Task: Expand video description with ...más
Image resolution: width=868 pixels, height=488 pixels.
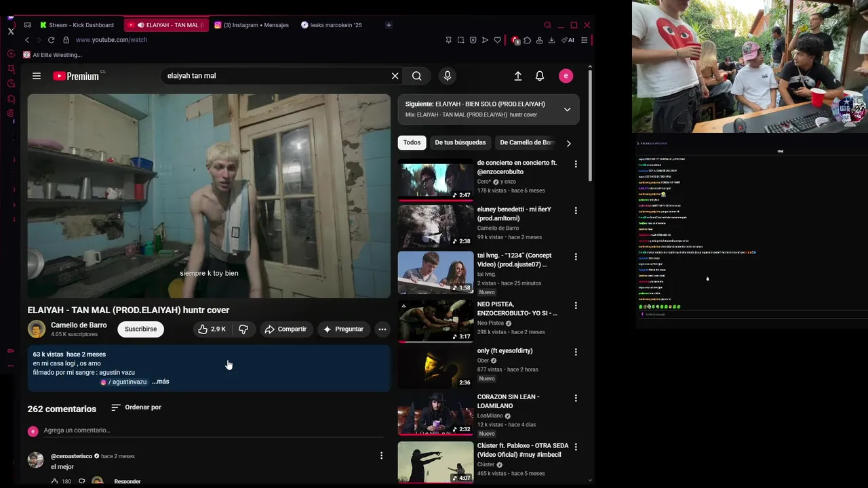Action: [161, 382]
